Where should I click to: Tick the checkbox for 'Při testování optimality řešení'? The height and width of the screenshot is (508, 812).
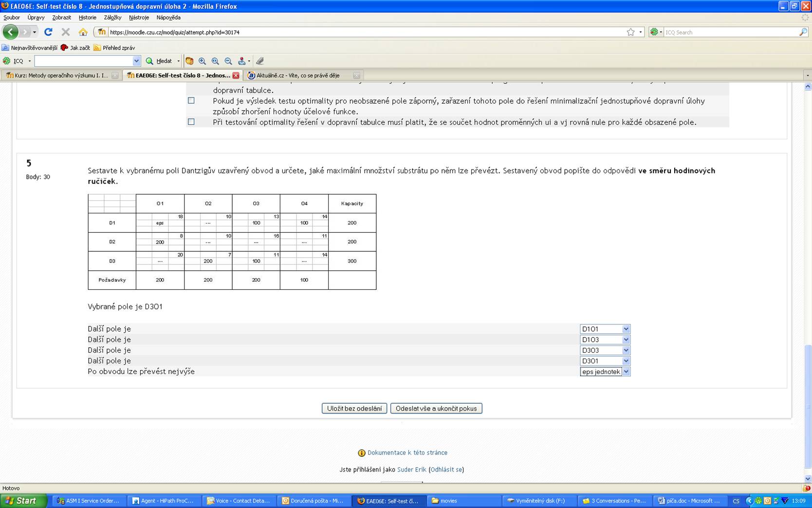pyautogui.click(x=191, y=122)
